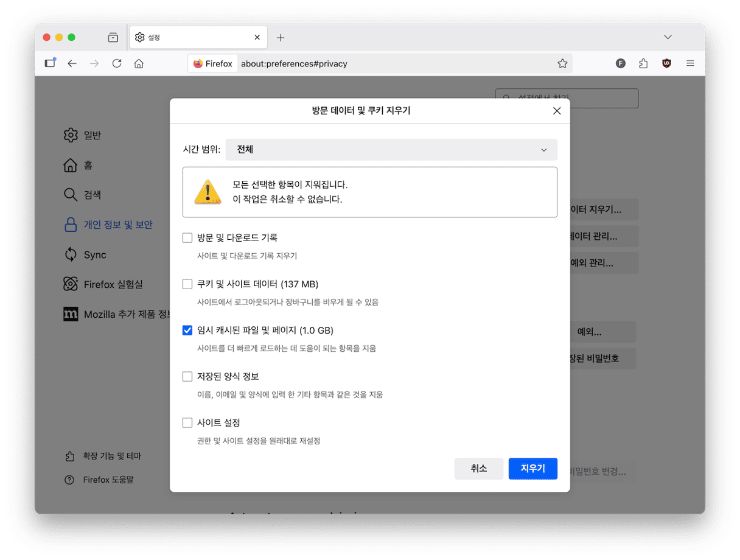Screen dimensions: 740x560
Task: Open the Firefox View tab overview button
Action: coord(113,38)
